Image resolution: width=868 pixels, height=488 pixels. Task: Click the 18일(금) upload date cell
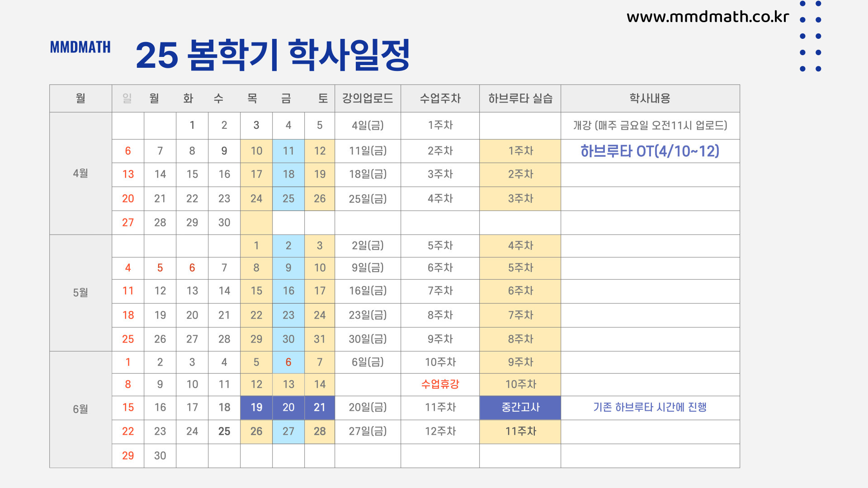368,174
